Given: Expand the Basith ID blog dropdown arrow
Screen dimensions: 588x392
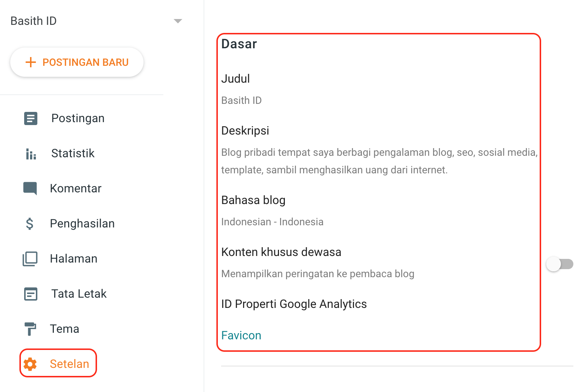Looking at the screenshot, I should (x=178, y=21).
